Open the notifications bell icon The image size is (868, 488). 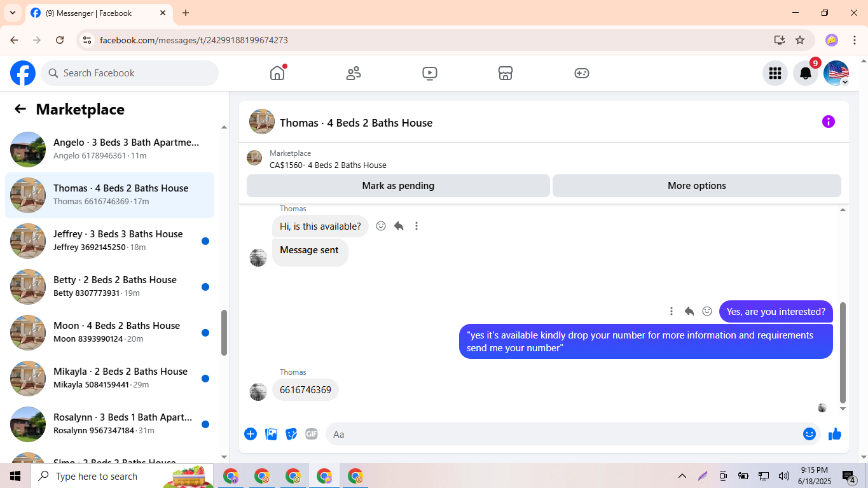coord(805,73)
